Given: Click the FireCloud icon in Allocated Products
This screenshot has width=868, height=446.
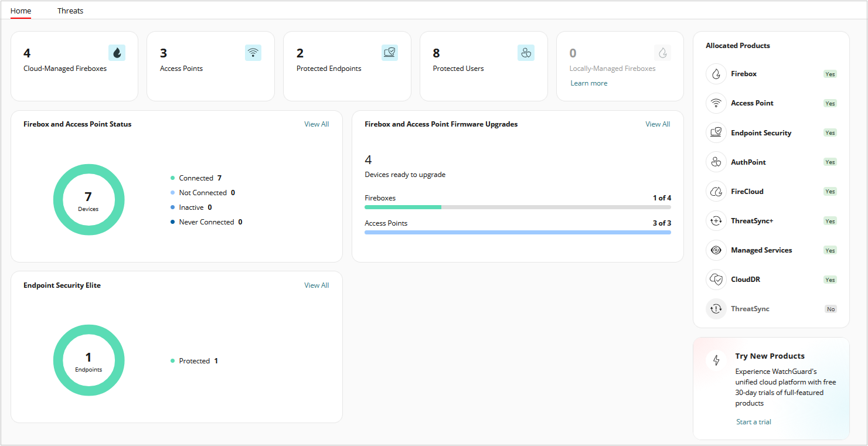Looking at the screenshot, I should point(716,191).
